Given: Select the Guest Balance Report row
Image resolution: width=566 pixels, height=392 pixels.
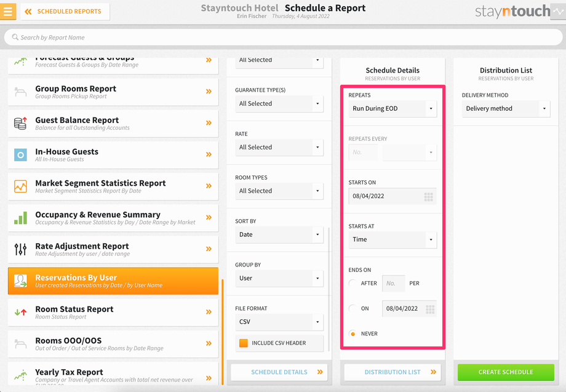Looking at the screenshot, I should click(113, 124).
